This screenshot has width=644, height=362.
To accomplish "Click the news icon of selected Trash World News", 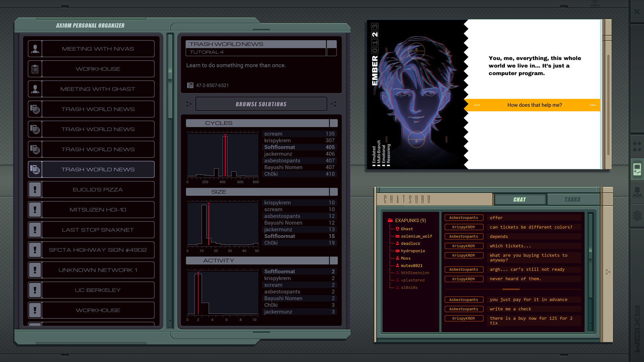I will (35, 170).
